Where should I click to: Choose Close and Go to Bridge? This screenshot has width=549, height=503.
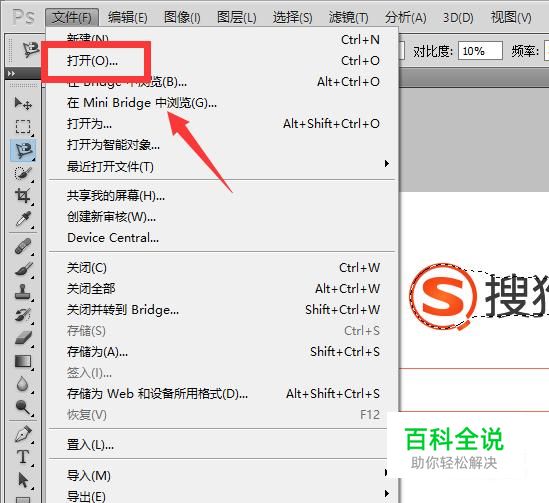[x=223, y=309]
